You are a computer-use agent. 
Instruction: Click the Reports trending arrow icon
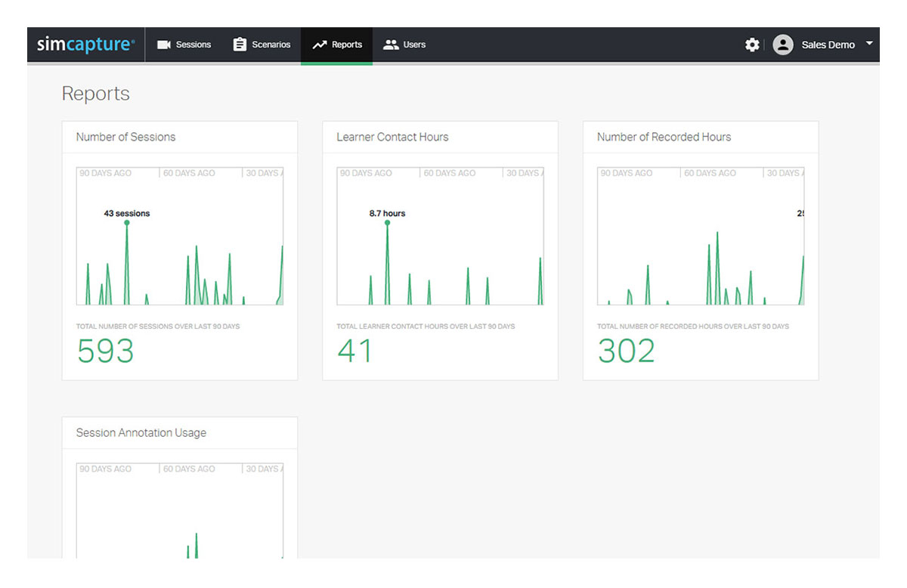320,45
